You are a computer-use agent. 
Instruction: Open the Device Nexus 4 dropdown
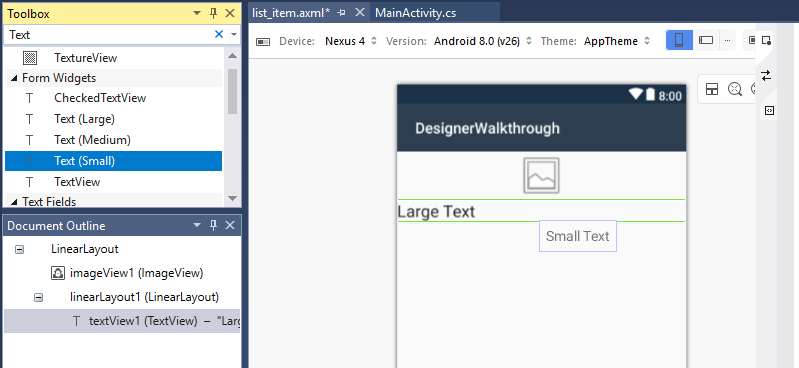coord(351,41)
